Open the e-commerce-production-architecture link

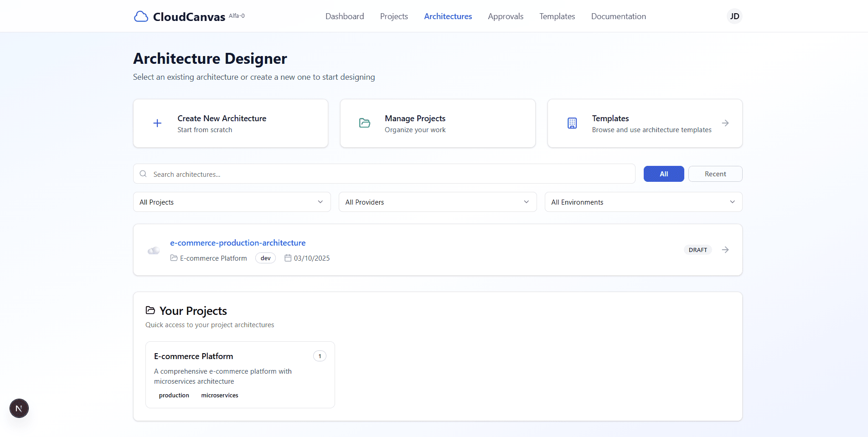coord(238,242)
